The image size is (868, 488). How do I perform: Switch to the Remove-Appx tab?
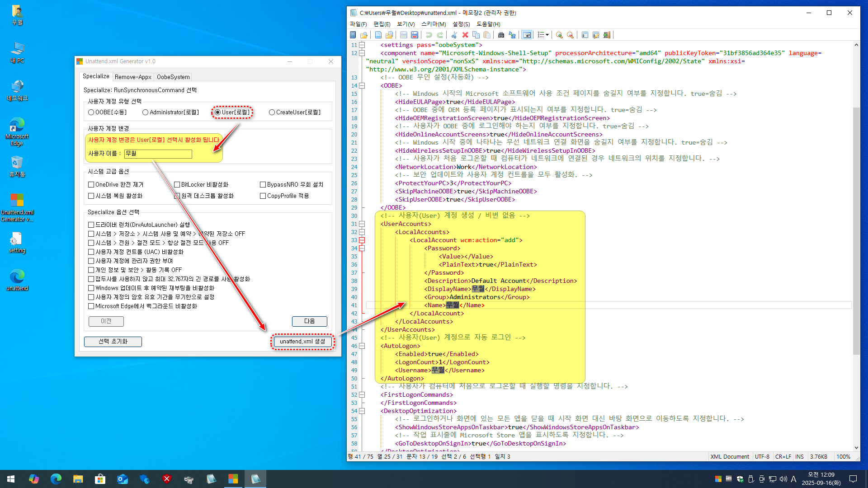pos(133,77)
